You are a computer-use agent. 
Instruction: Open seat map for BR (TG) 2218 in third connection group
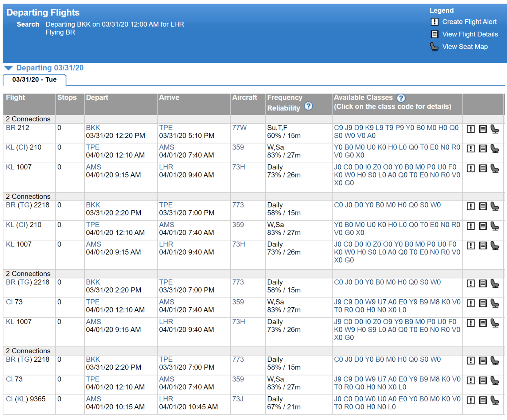(x=495, y=284)
